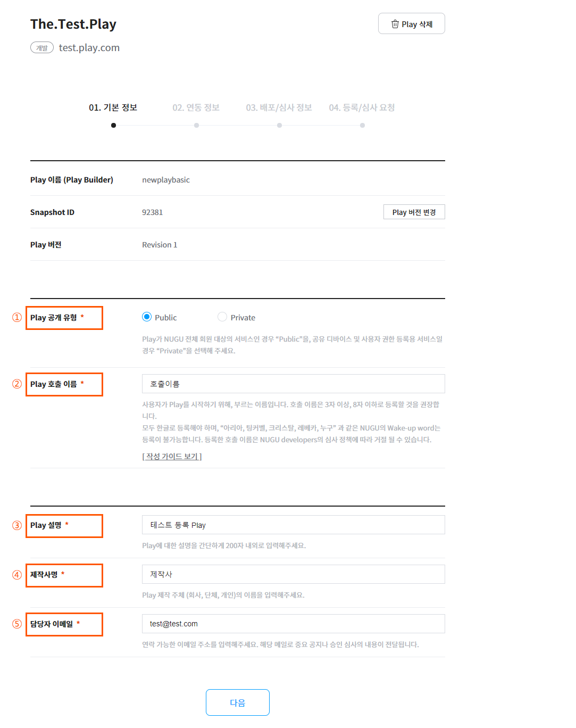The height and width of the screenshot is (728, 576).
Task: Click the trash icon in Play 삭제 button
Action: pos(395,24)
